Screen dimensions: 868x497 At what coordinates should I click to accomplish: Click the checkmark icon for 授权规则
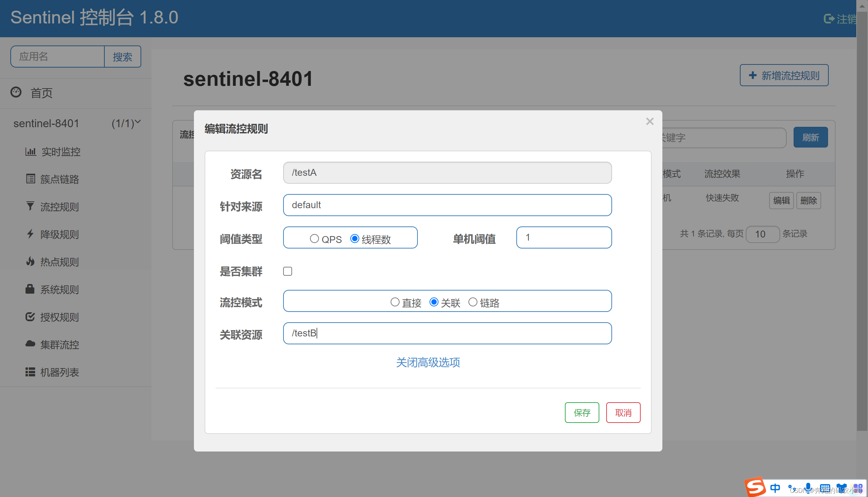(x=30, y=316)
